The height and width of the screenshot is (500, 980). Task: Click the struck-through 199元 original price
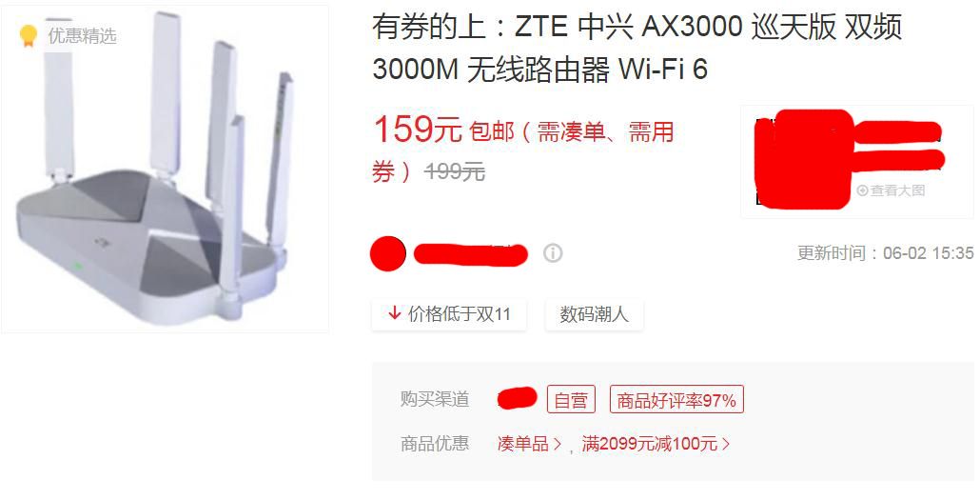pyautogui.click(x=455, y=170)
